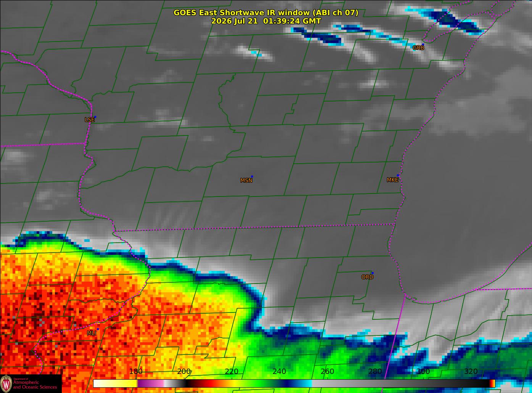This screenshot has width=532, height=393.
Task: Click the MKE station label
Action: point(392,180)
